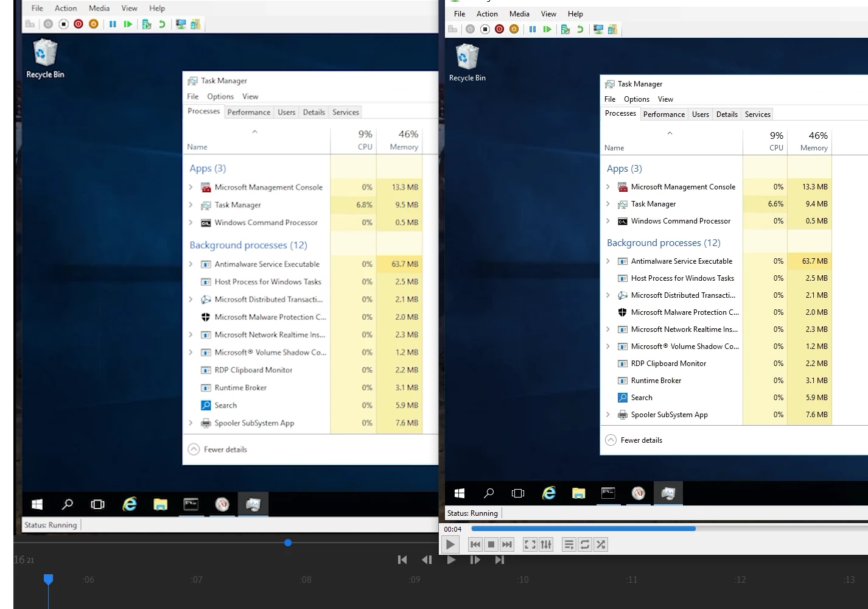Toggle fullscreen in the media player controls
Screen dimensions: 868x609
(530, 544)
